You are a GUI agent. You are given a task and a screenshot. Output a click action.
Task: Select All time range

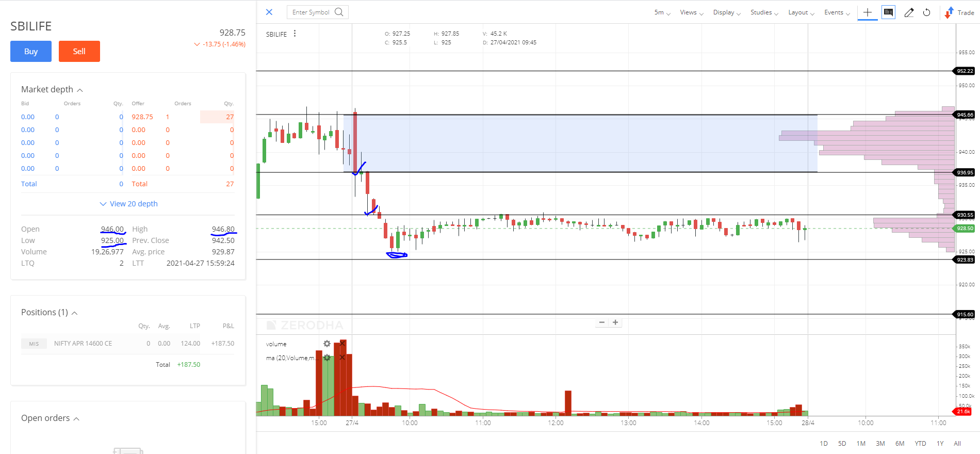coord(957,444)
